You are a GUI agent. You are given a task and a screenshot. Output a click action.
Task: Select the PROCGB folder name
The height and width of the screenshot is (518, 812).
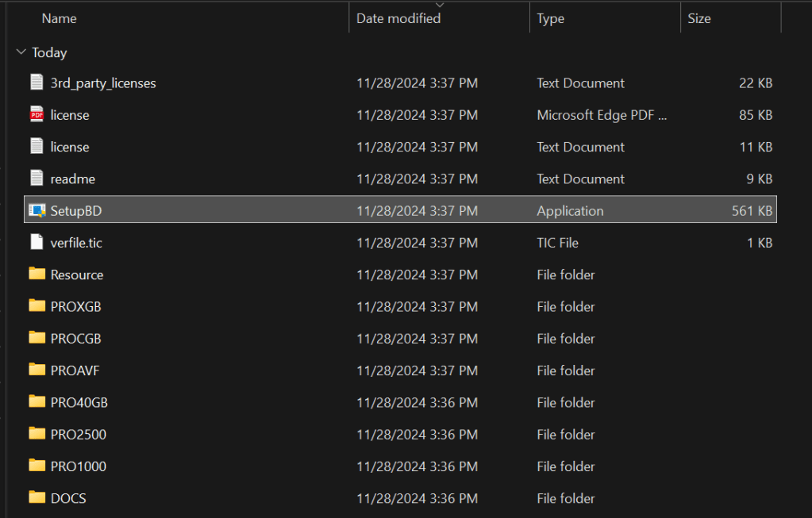point(76,339)
